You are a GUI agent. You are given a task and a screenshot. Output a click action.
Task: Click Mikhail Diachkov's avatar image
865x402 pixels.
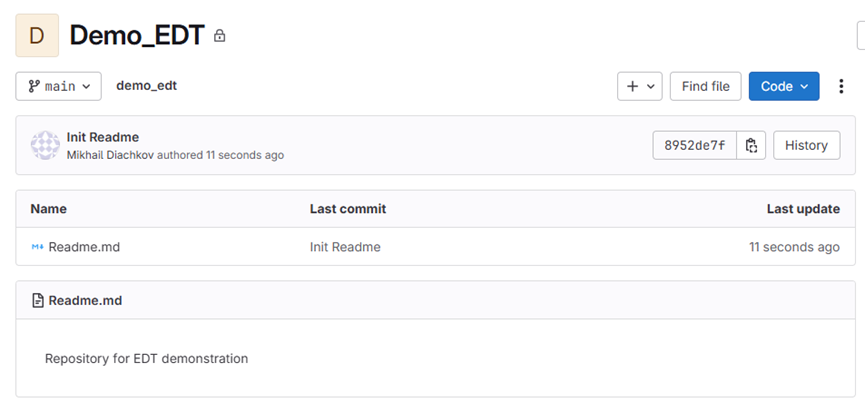[46, 146]
